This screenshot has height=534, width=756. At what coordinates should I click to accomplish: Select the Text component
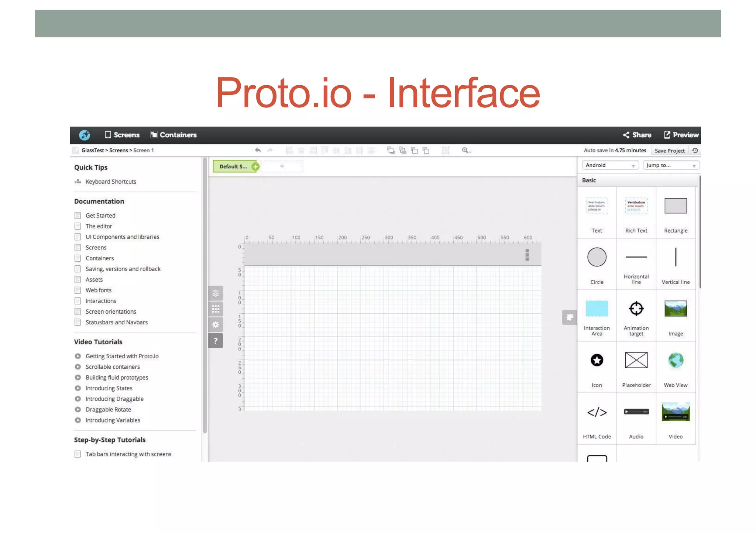tap(597, 212)
